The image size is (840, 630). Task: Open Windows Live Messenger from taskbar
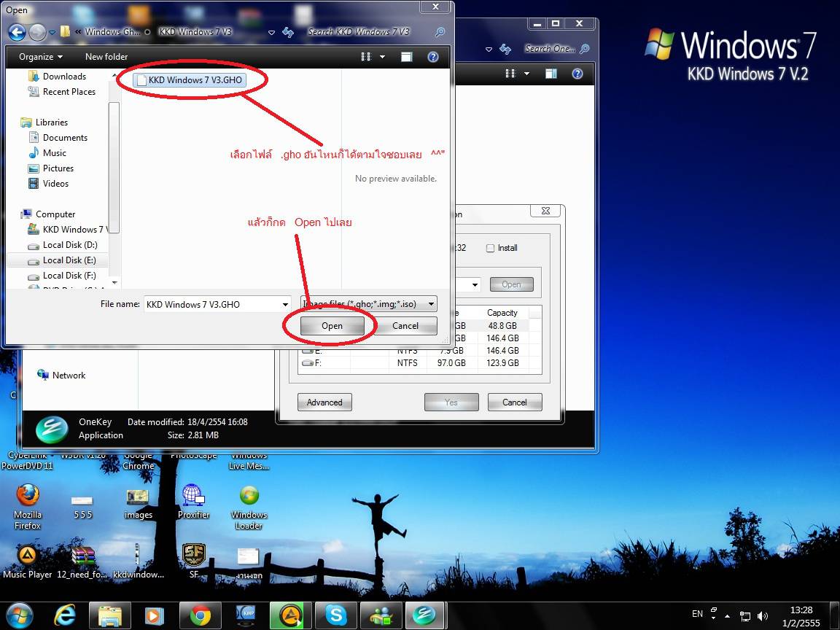pos(381,615)
